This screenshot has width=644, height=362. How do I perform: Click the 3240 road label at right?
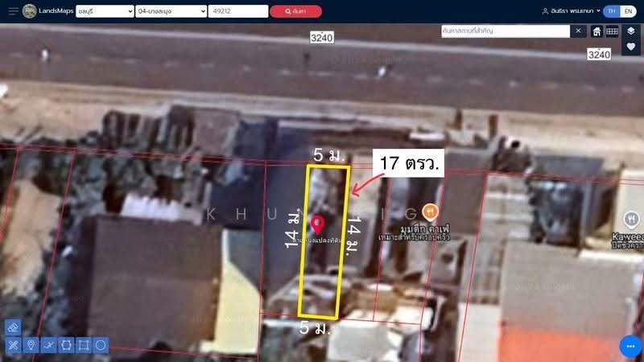click(599, 54)
